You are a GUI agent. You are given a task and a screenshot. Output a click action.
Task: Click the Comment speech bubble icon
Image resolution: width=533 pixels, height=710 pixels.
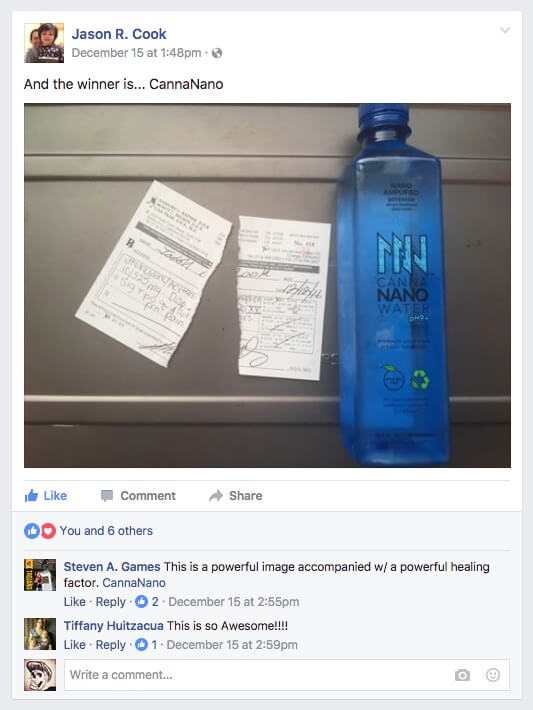[x=107, y=496]
